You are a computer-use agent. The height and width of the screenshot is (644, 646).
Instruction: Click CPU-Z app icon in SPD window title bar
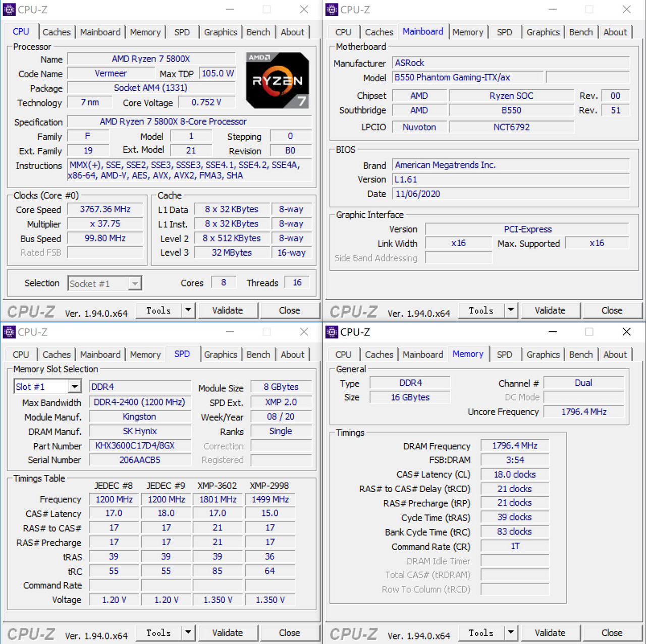point(9,332)
